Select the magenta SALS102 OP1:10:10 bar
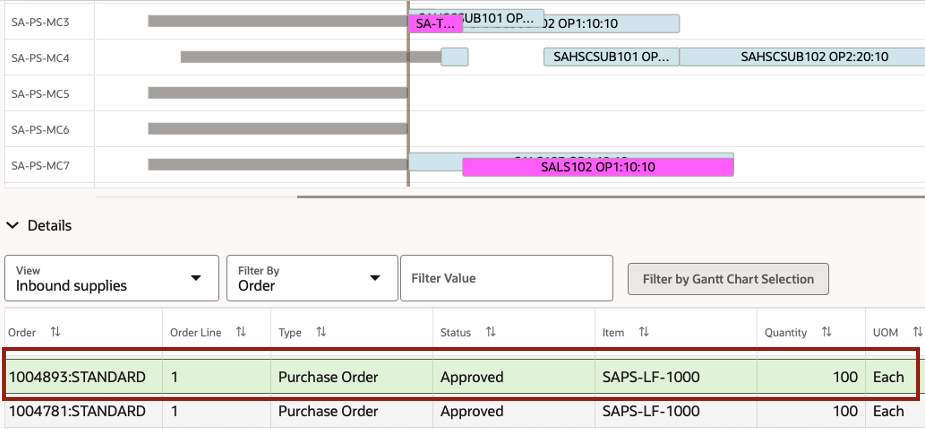 point(598,167)
